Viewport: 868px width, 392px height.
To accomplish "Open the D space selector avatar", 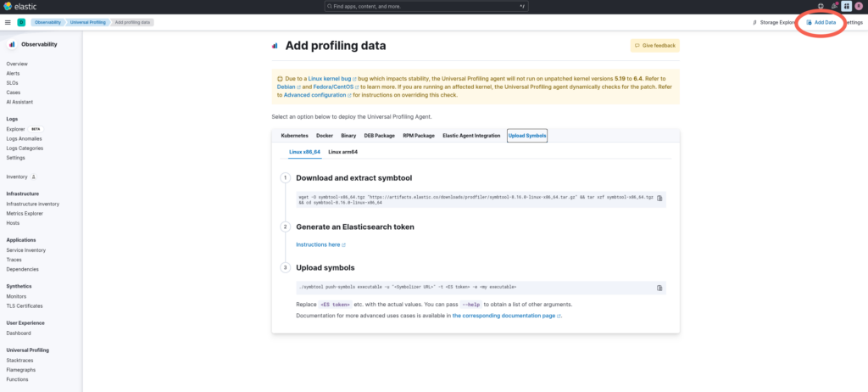I will coord(21,22).
